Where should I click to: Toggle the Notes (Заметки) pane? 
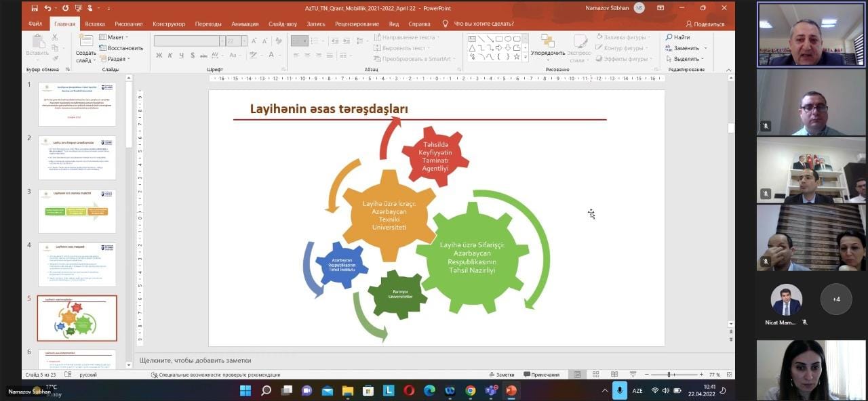coord(501,375)
